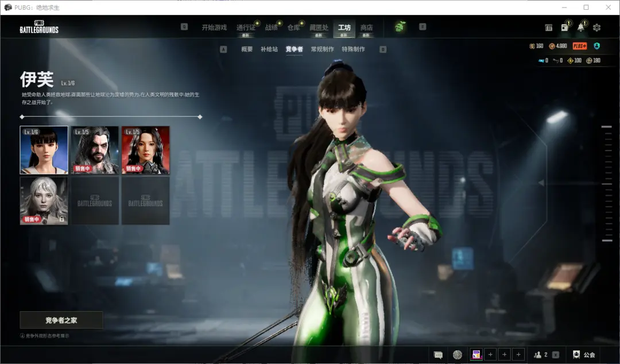Click the blue coupon counter showing 0
620x364 pixels.
(x=543, y=60)
